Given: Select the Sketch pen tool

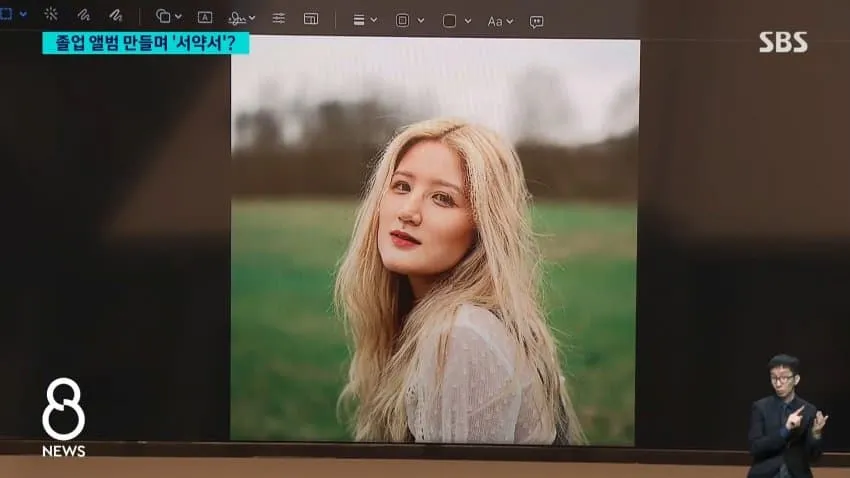Looking at the screenshot, I should click(x=83, y=15).
